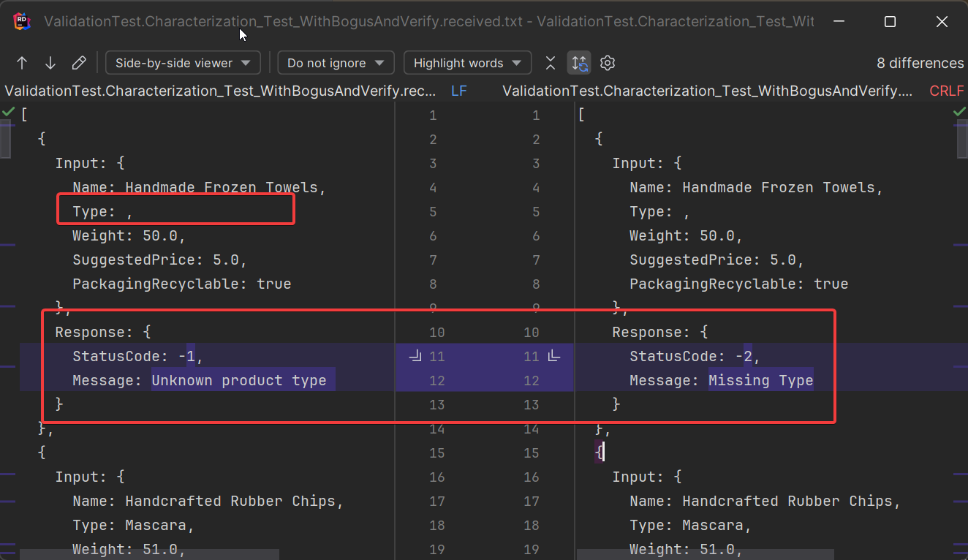Enable editing via the pencil icon
Viewport: 968px width, 560px height.
click(79, 63)
